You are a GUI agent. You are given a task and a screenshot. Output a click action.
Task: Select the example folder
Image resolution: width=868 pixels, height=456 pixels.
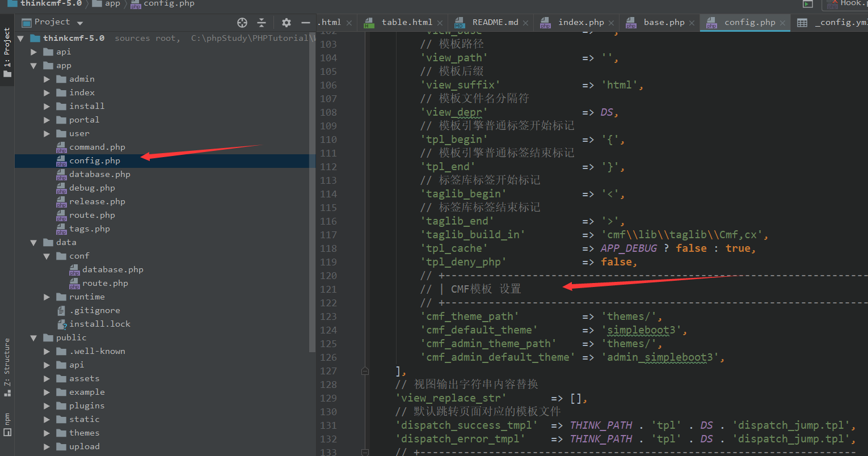point(87,392)
